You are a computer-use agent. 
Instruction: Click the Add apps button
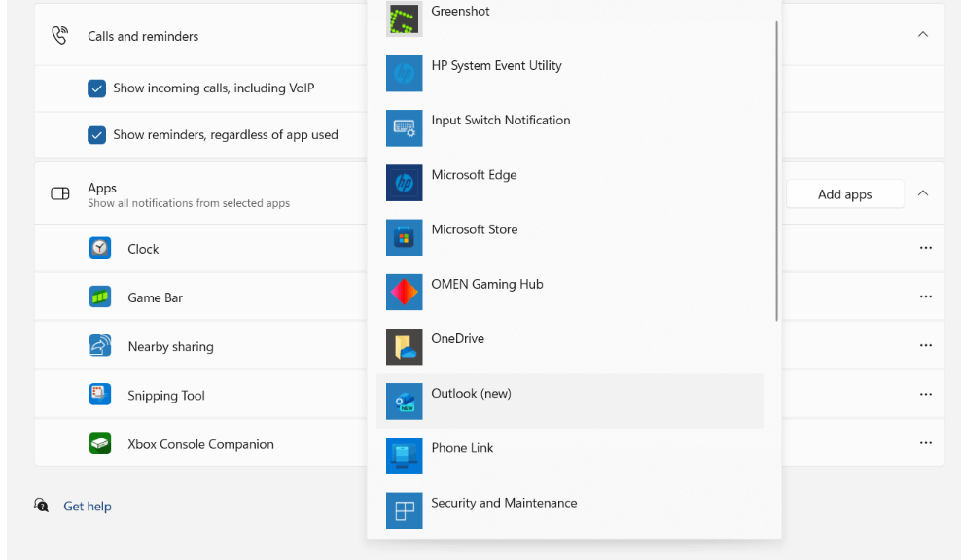pos(844,194)
